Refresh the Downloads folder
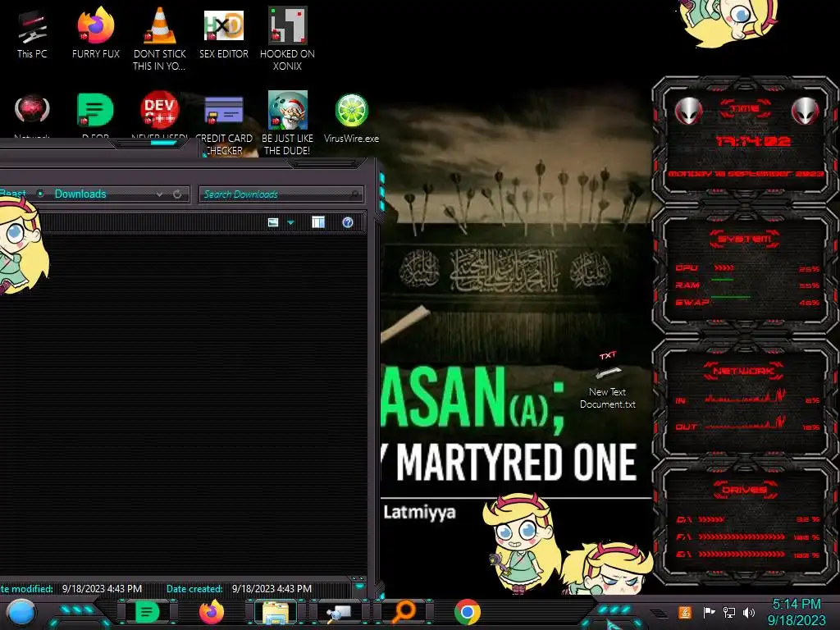The image size is (840, 630). 177,194
